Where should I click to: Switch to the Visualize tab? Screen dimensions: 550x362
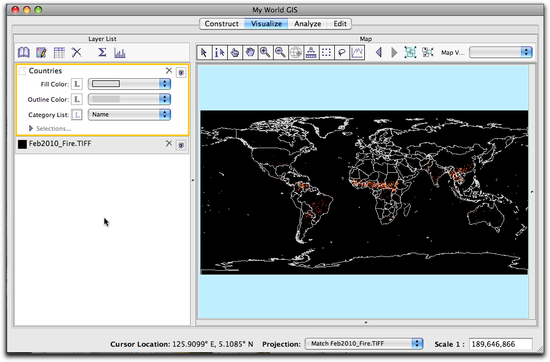click(x=266, y=24)
